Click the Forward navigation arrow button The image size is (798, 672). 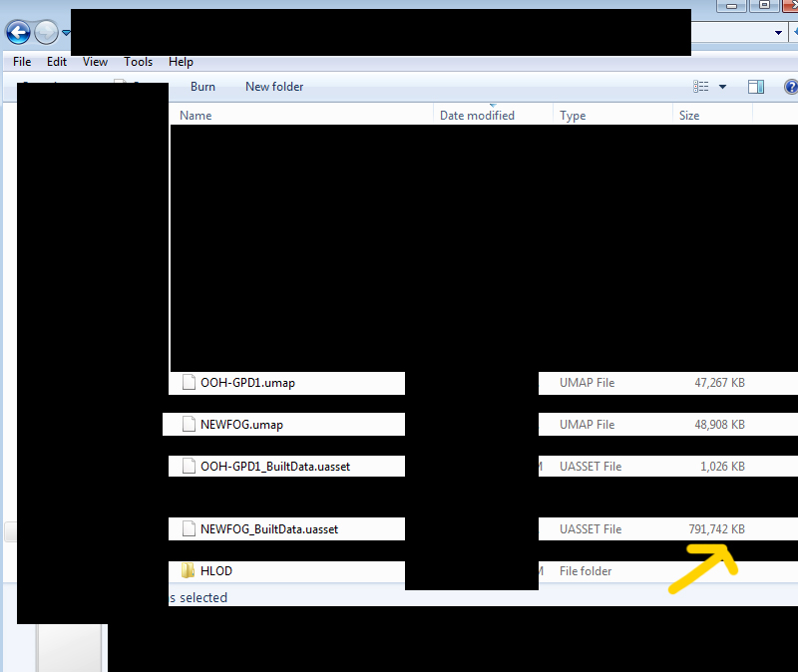[x=46, y=33]
